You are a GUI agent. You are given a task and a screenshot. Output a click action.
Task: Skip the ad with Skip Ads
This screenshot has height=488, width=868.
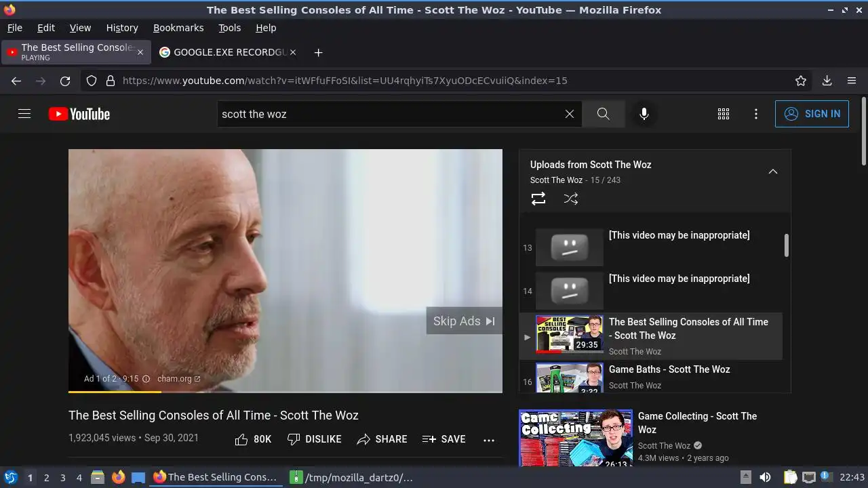tap(465, 321)
